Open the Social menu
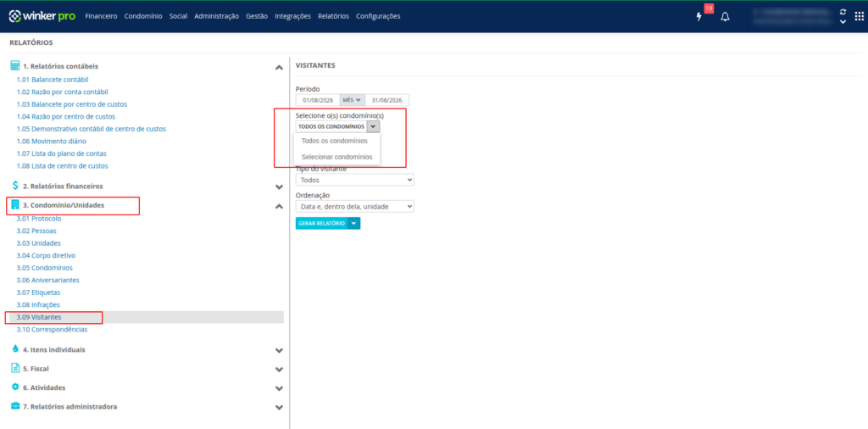The image size is (868, 429). (x=178, y=16)
